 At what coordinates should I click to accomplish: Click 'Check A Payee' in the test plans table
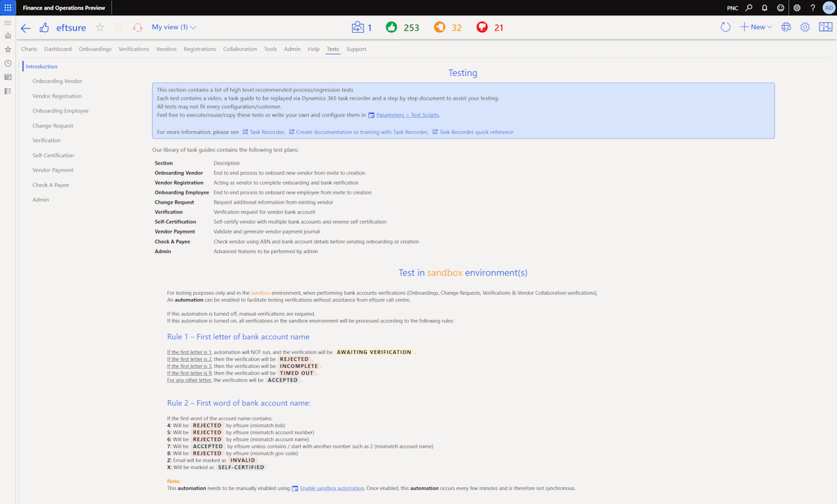click(171, 241)
